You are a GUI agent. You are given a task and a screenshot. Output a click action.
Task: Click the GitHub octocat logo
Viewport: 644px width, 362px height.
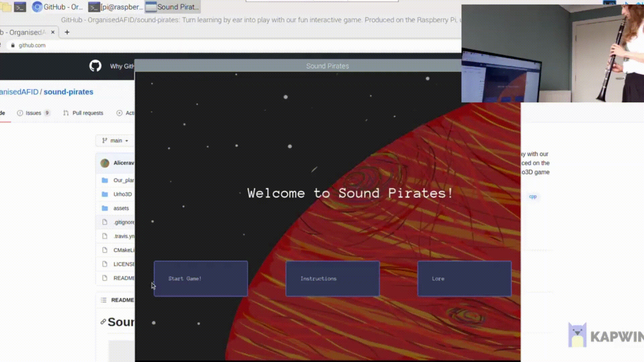(95, 66)
